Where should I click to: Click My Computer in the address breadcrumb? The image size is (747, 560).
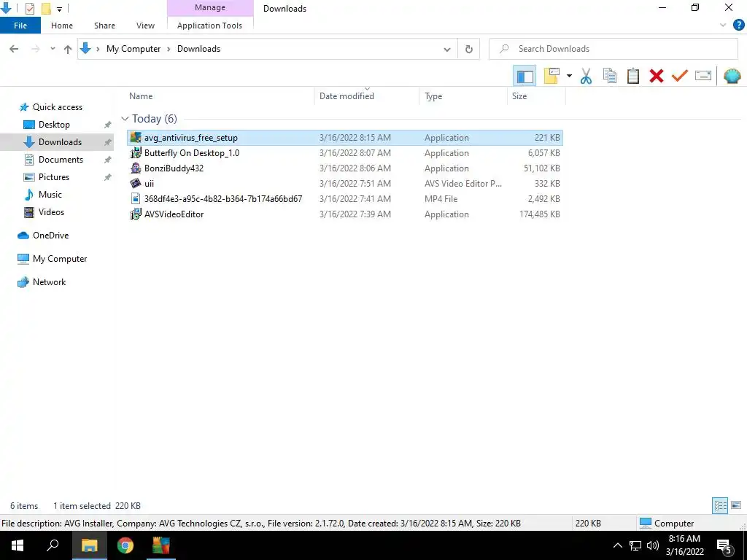(133, 49)
